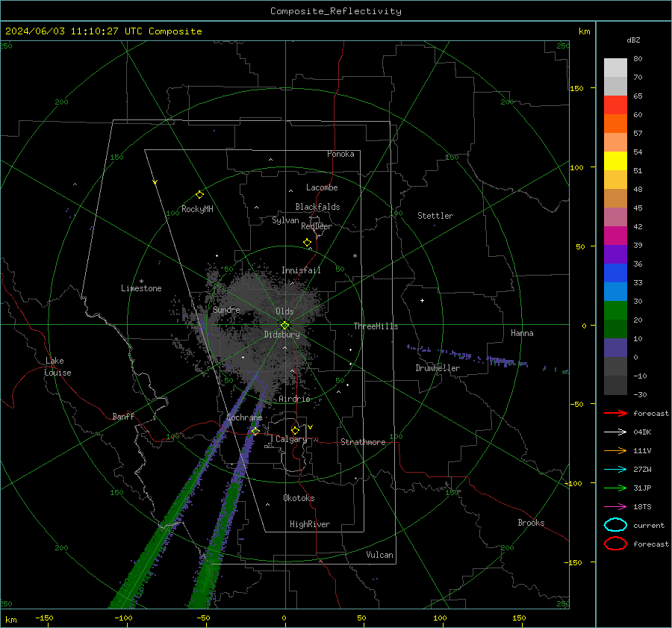Click the cyan 27ZW arrow icon
672x628 pixels.
click(x=615, y=470)
